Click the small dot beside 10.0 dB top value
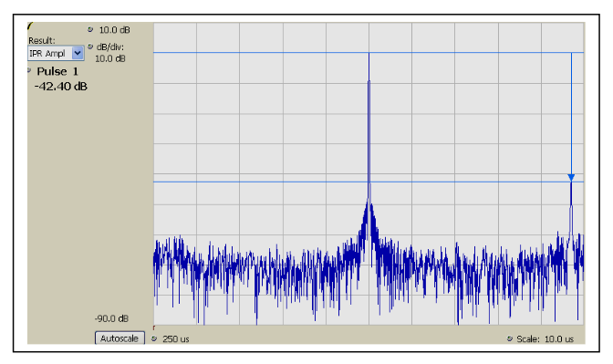The image size is (613, 364). [90, 29]
